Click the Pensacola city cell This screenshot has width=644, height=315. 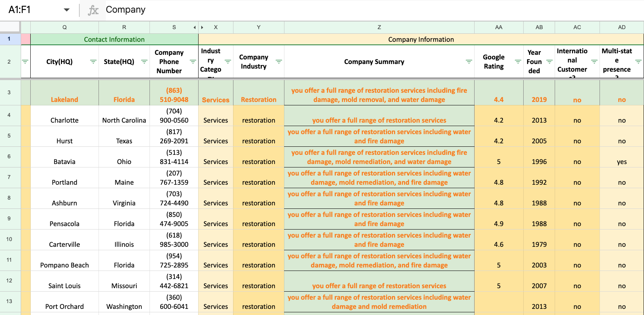64,219
